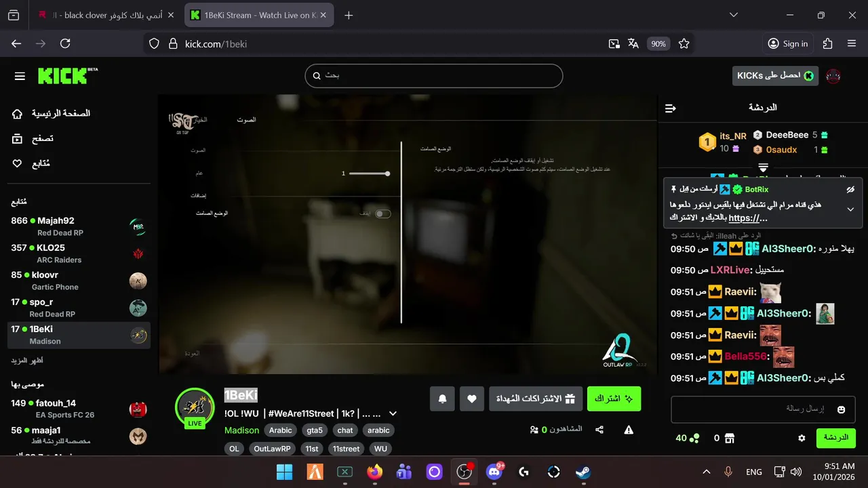Adjust the general volume slider in stream

pos(368,174)
